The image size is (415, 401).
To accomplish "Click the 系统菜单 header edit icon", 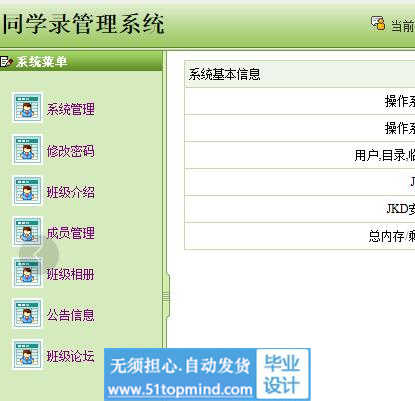I will coord(6,62).
